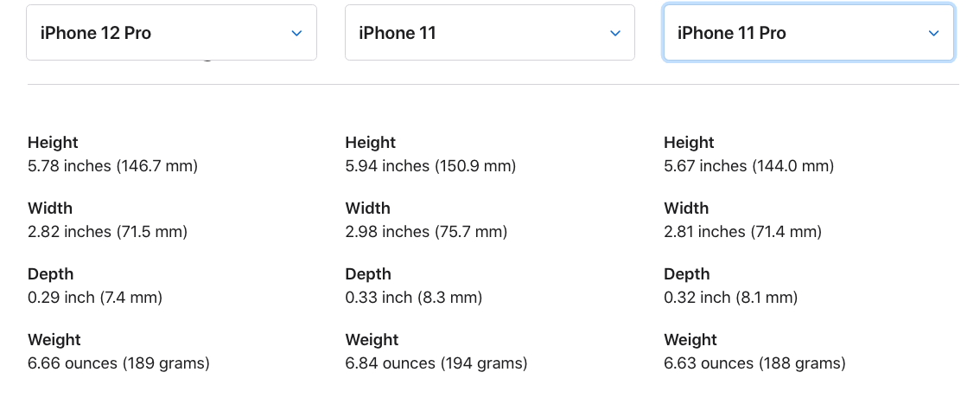Open the iPhone 12 Pro model dropdown

pos(171,33)
